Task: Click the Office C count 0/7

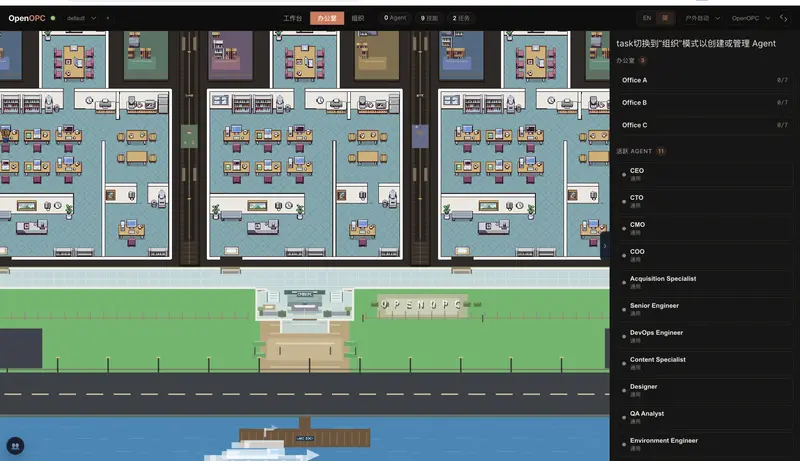Action: point(782,125)
